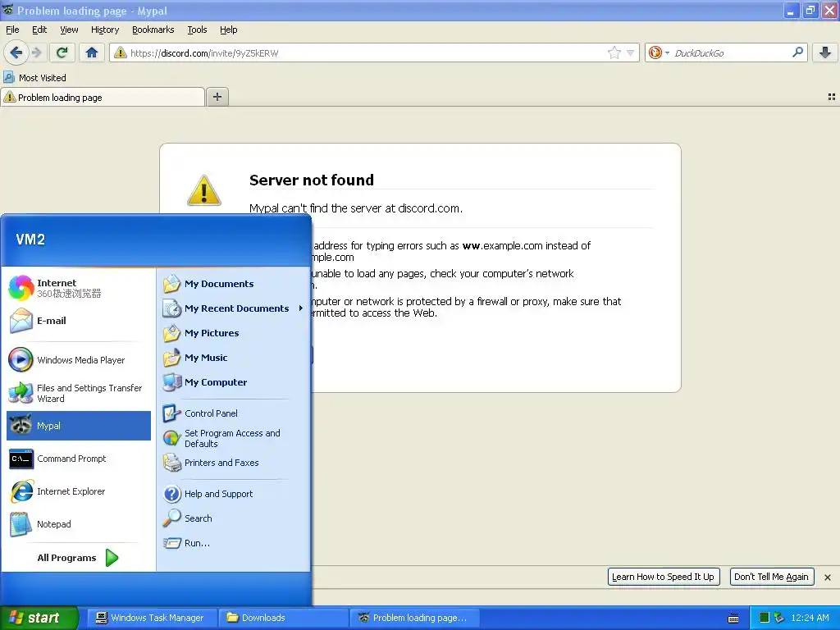Switch to Downloads window in taskbar

coord(282,618)
